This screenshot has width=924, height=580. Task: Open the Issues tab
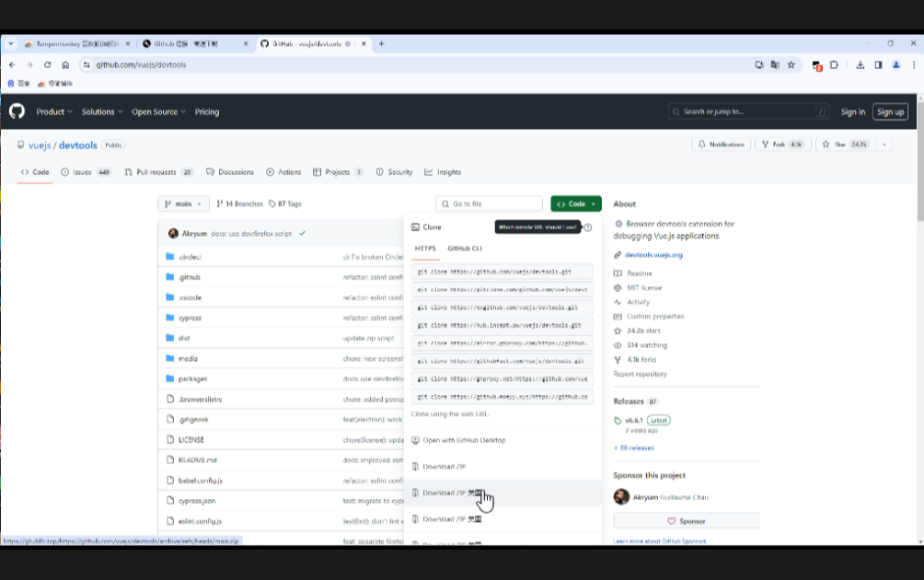click(86, 172)
